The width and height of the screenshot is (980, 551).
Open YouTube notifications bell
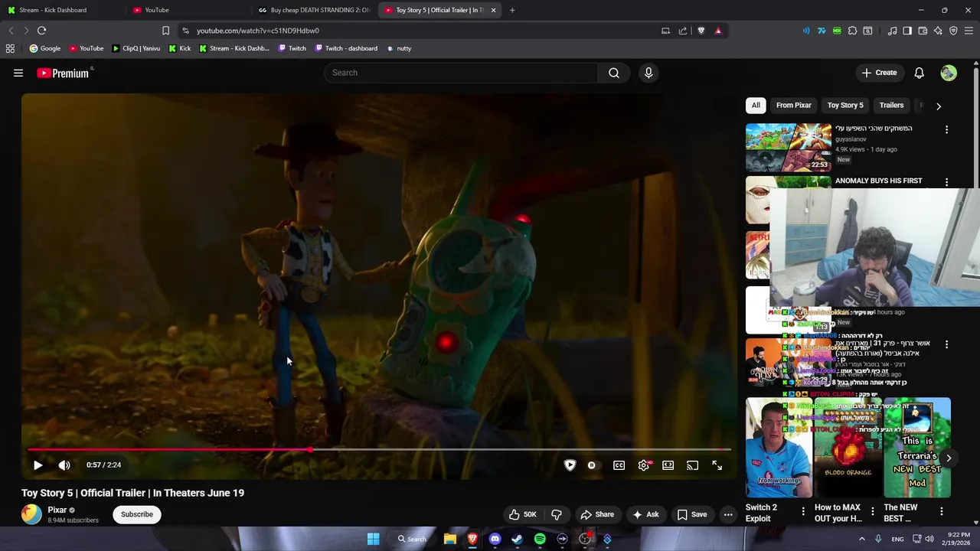click(919, 73)
